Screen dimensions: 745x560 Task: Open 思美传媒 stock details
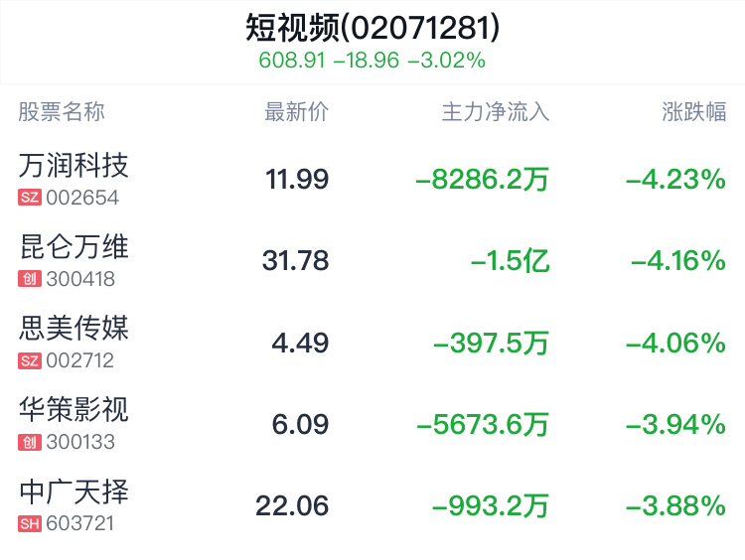74,328
